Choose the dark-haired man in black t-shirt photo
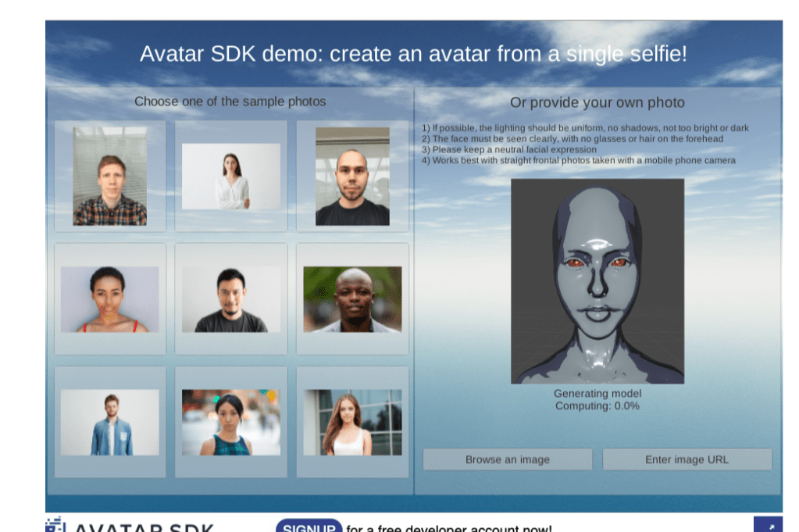 click(x=231, y=299)
